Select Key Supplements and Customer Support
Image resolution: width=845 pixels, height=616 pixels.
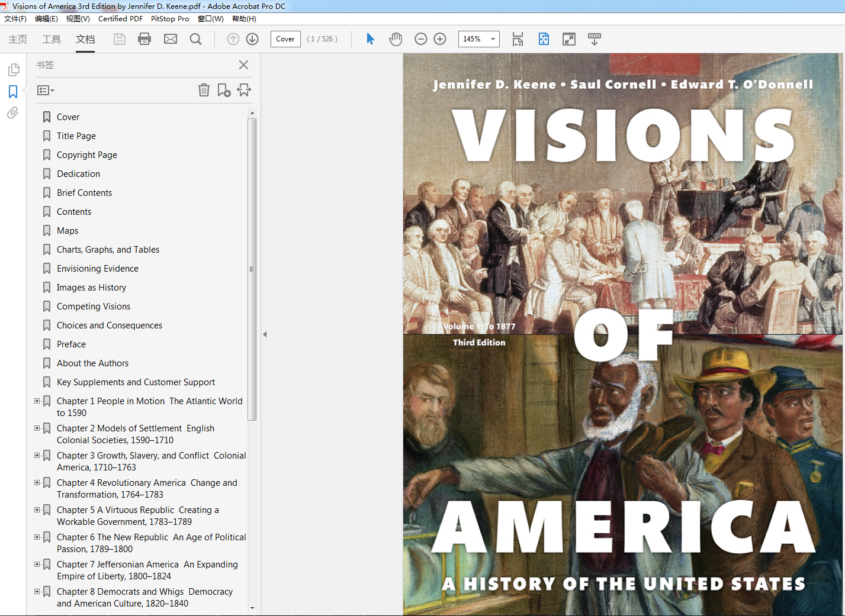[136, 382]
